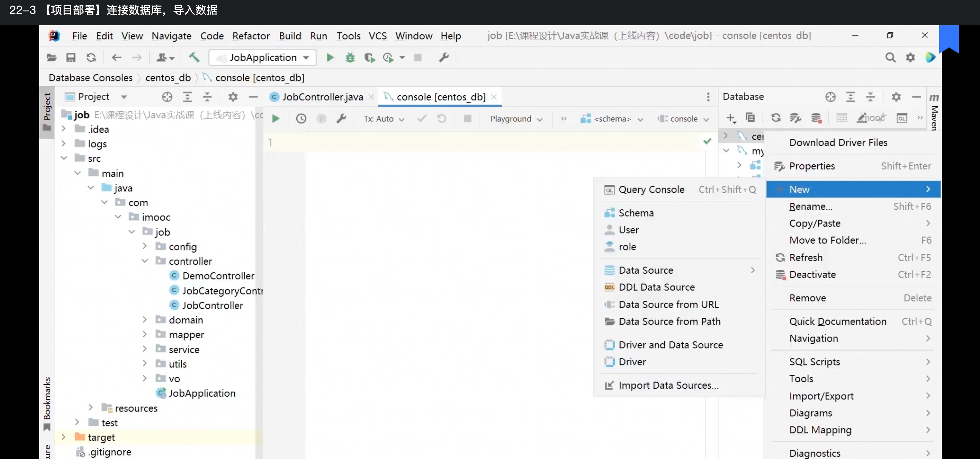Open Import/Export submenu
980x459 pixels.
[853, 396]
